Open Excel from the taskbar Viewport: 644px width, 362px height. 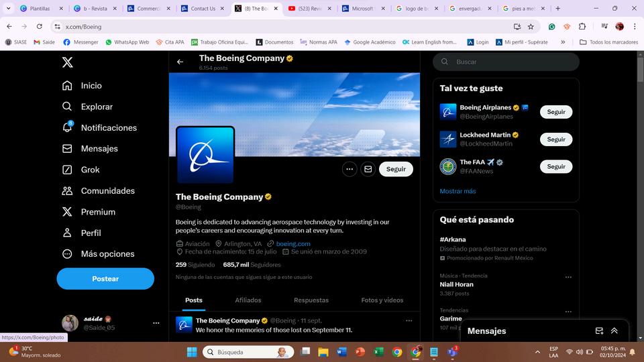[x=378, y=352]
